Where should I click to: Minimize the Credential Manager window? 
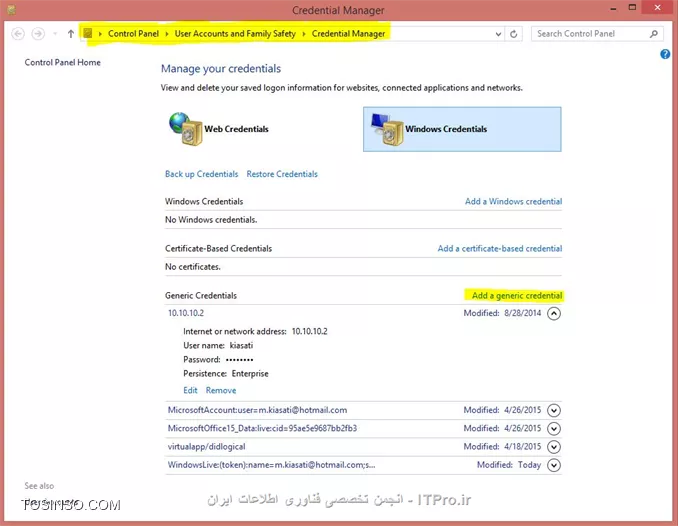(x=613, y=9)
